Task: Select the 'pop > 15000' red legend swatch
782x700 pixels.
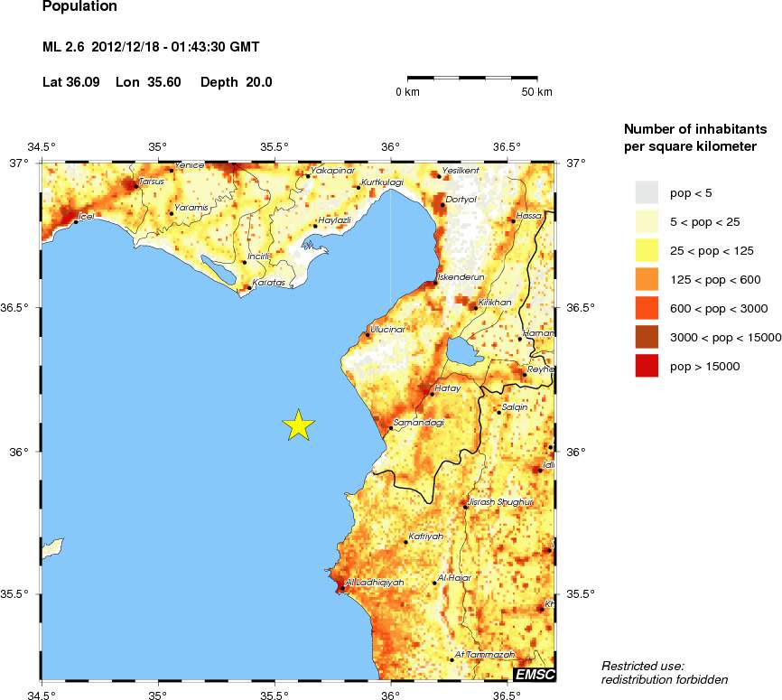Action: [x=647, y=366]
